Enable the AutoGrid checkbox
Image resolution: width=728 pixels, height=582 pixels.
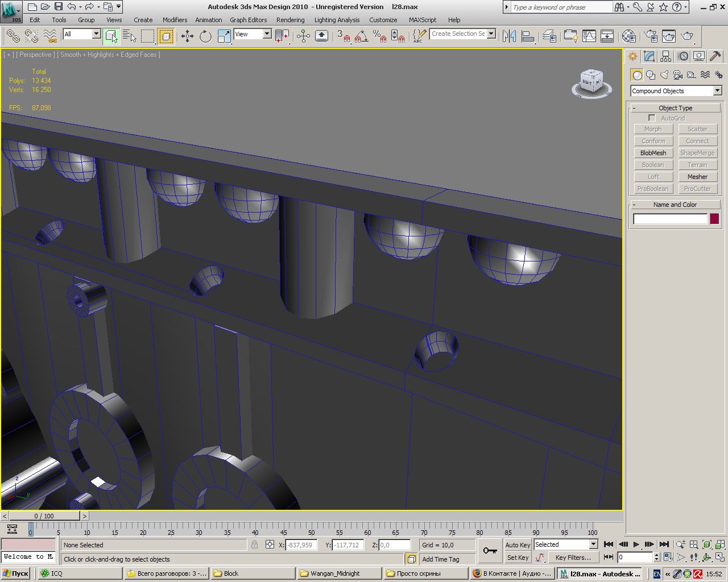652,118
